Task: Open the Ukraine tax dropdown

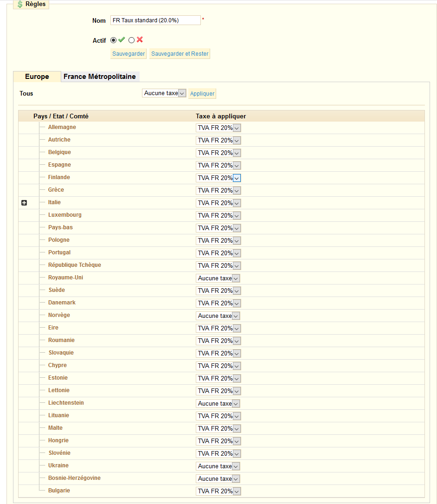Action: [218, 466]
